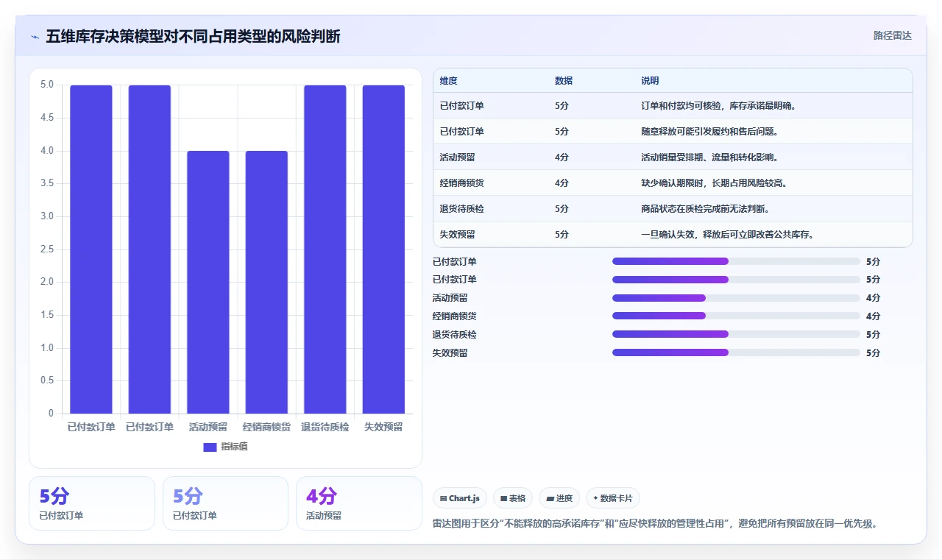Select the 进度 tag

[x=559, y=498]
